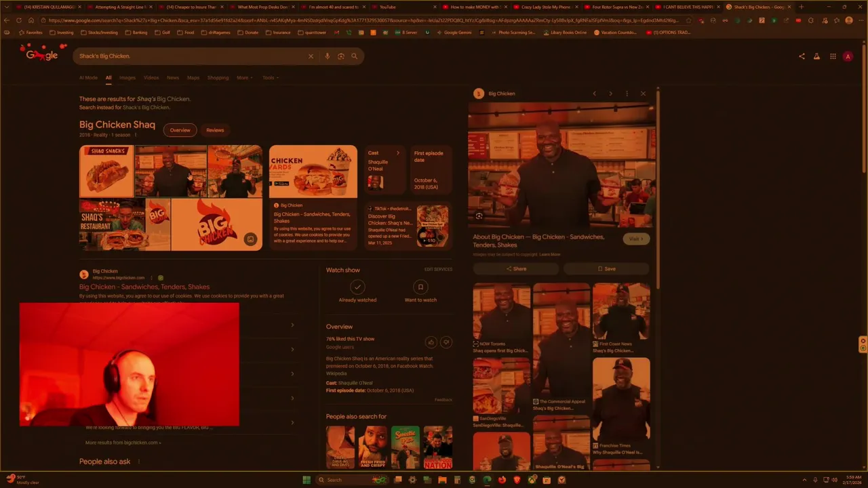Switch to the Videos tab
The image size is (868, 488).
point(151,78)
